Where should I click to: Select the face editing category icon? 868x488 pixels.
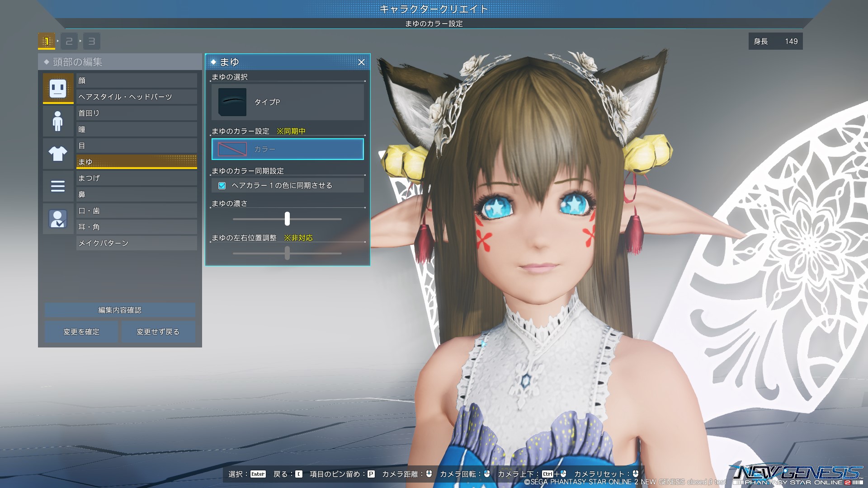(58, 88)
